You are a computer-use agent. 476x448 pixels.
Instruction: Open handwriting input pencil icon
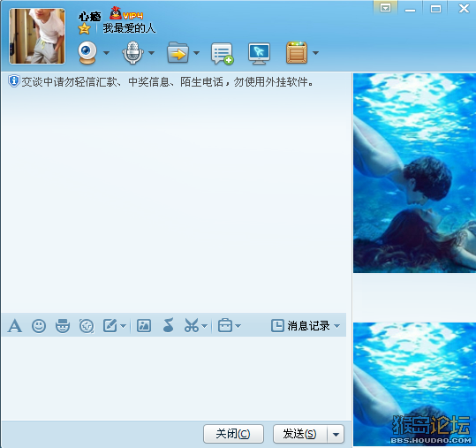110,326
